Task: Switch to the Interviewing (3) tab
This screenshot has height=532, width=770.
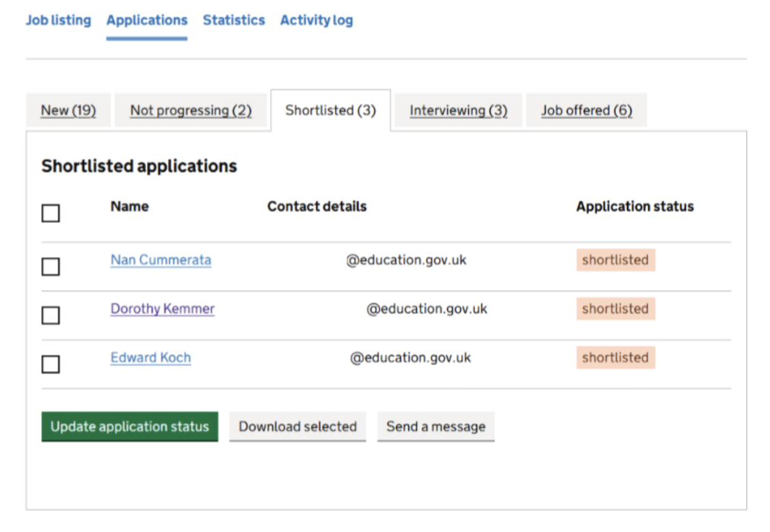Action: coord(458,110)
